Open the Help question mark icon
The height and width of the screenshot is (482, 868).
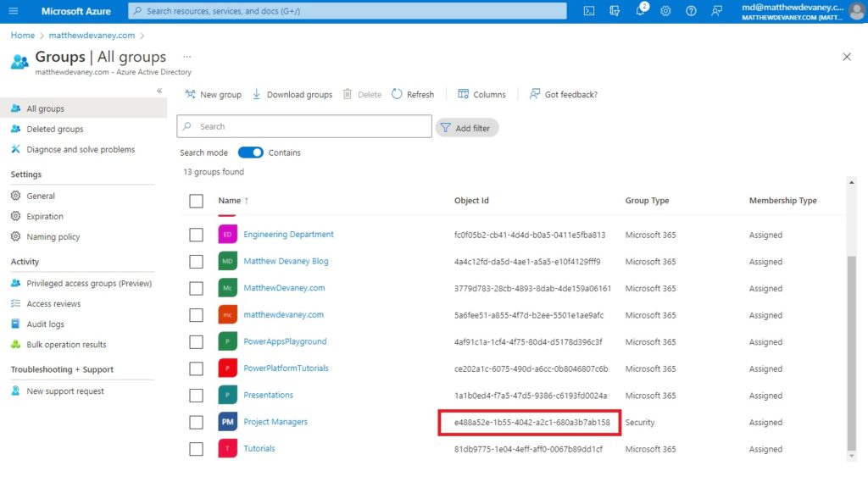click(x=691, y=11)
